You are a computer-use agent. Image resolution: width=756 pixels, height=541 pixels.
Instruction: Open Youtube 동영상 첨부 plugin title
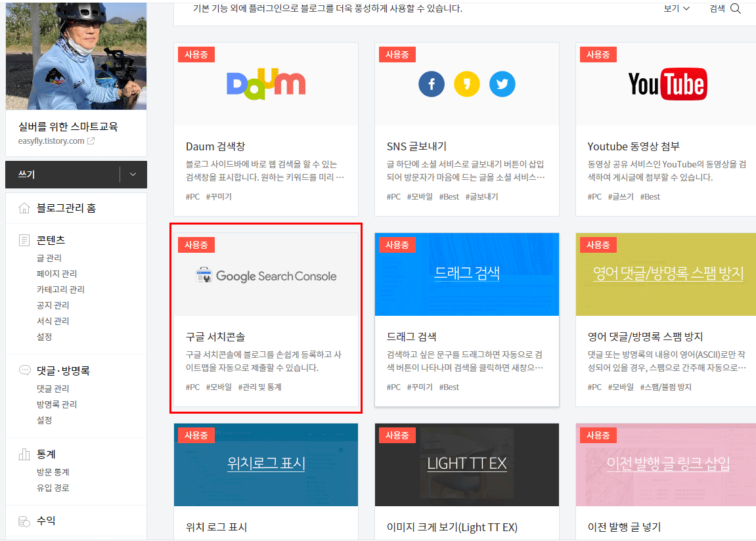coord(634,146)
